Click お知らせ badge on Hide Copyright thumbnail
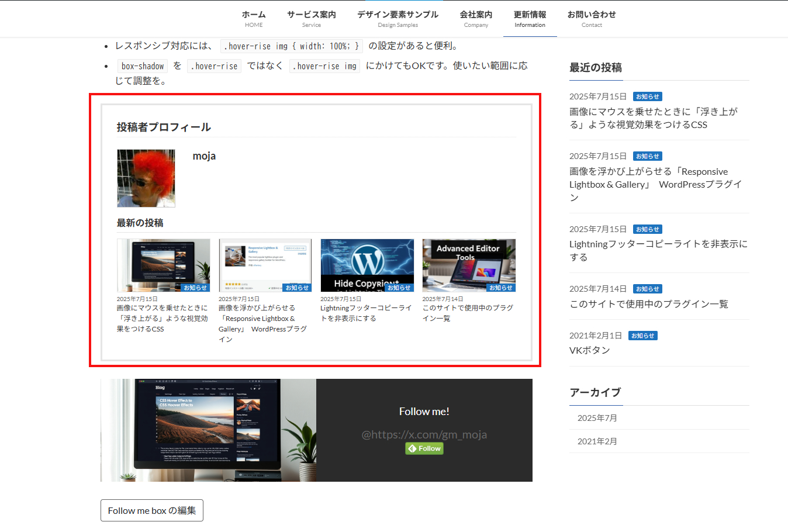Image resolution: width=788 pixels, height=532 pixels. (x=399, y=288)
